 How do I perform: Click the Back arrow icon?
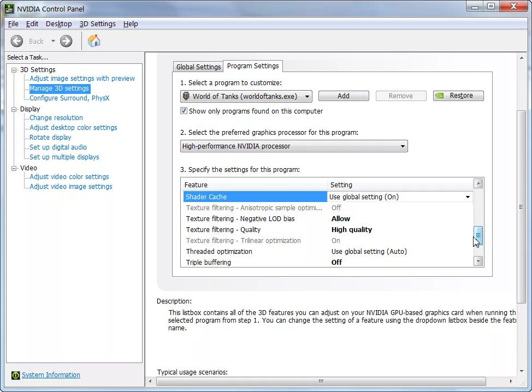pyautogui.click(x=16, y=41)
